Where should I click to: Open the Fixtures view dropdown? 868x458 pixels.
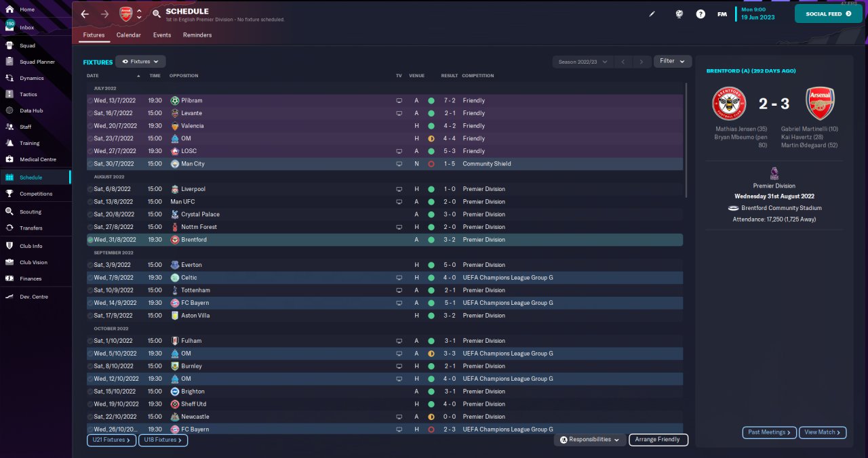pos(140,62)
